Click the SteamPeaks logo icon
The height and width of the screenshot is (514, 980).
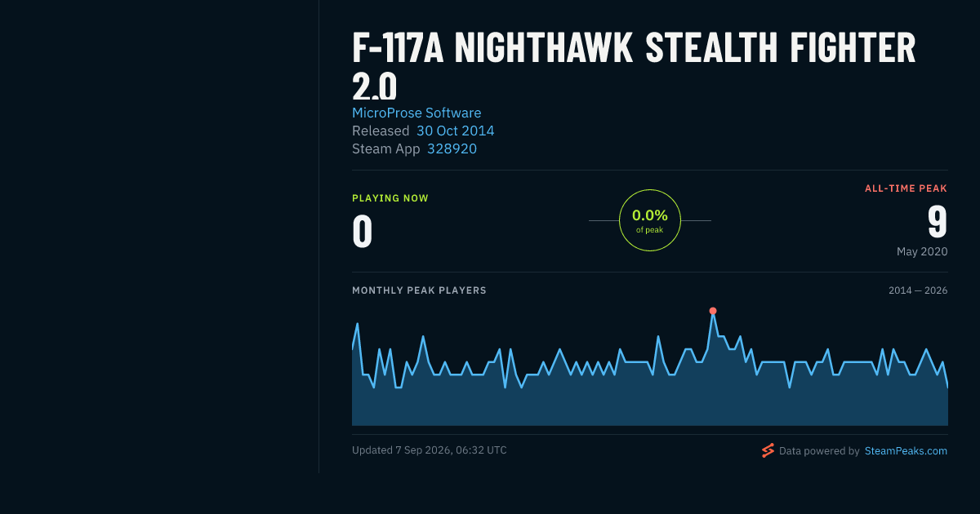pyautogui.click(x=768, y=450)
